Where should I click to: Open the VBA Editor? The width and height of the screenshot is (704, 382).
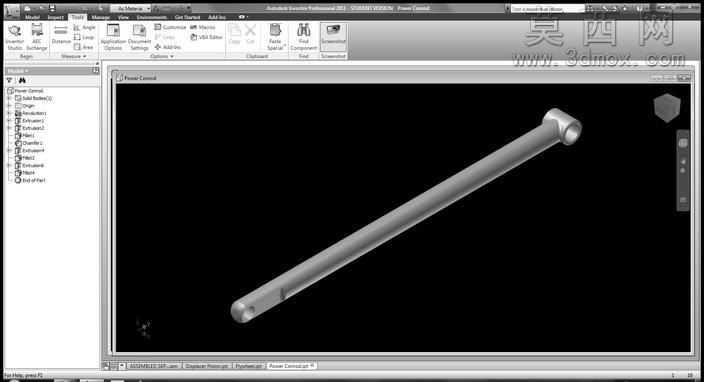click(207, 37)
